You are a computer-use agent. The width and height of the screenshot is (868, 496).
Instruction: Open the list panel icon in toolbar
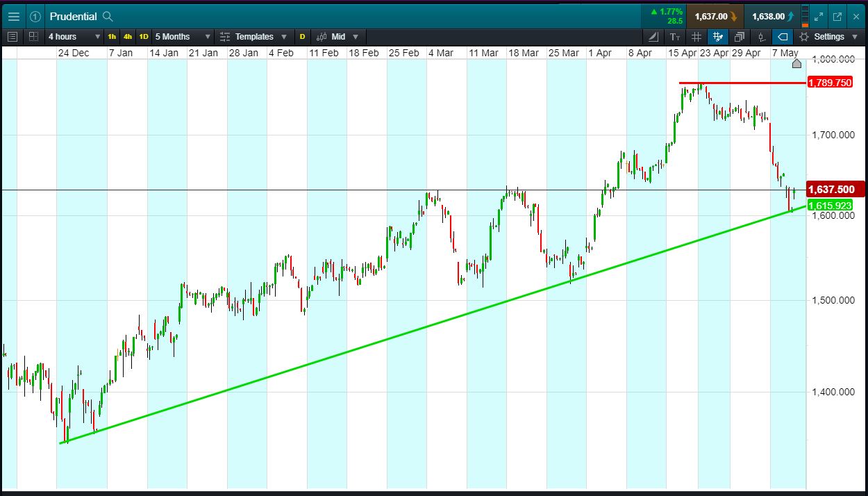click(x=13, y=36)
